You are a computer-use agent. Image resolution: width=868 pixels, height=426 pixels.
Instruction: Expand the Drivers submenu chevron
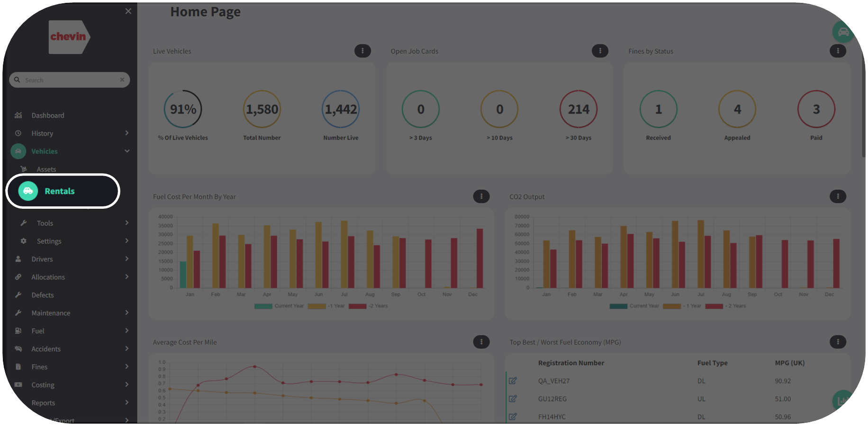[127, 259]
